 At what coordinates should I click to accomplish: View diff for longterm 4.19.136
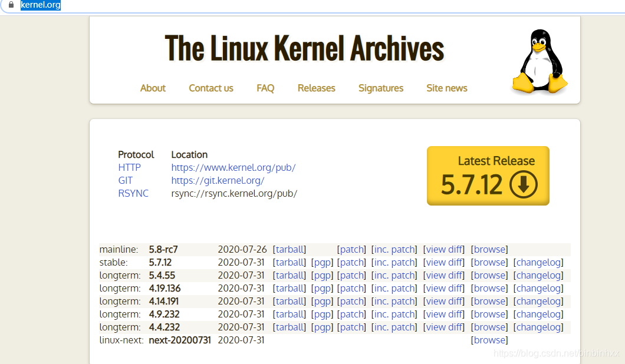click(x=444, y=289)
